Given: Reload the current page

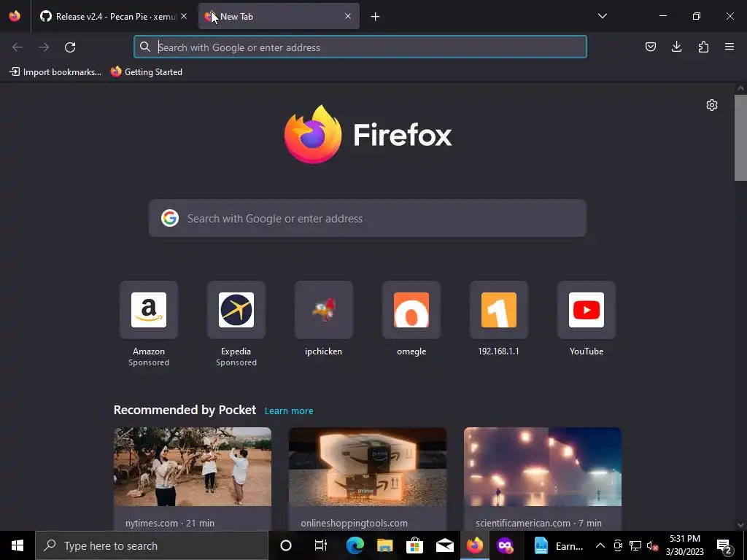Looking at the screenshot, I should coord(70,47).
